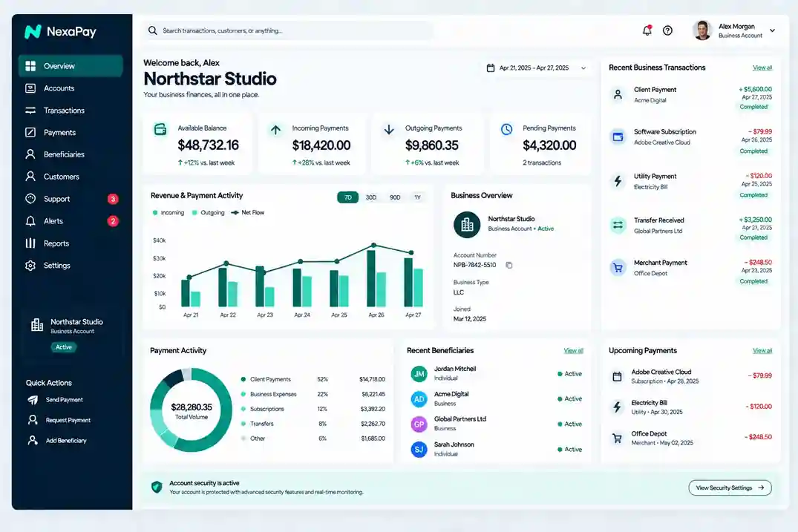Select the 7D chart range tab
Image resolution: width=798 pixels, height=532 pixels.
347,197
